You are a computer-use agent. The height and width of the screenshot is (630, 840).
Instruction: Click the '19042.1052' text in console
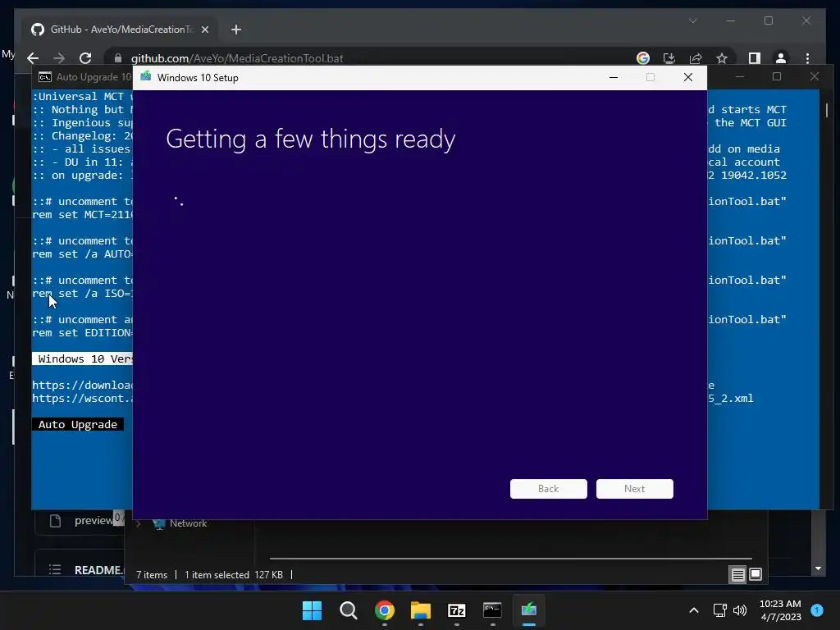tap(754, 176)
